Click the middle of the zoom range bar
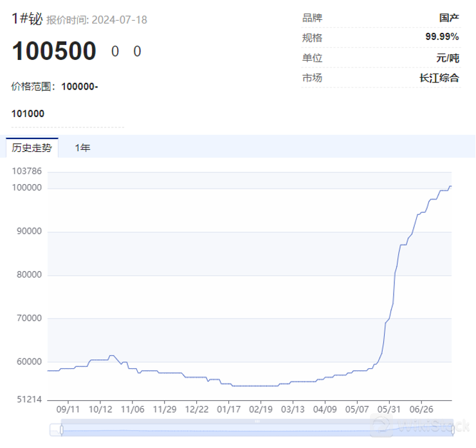476x448 pixels. (x=257, y=428)
